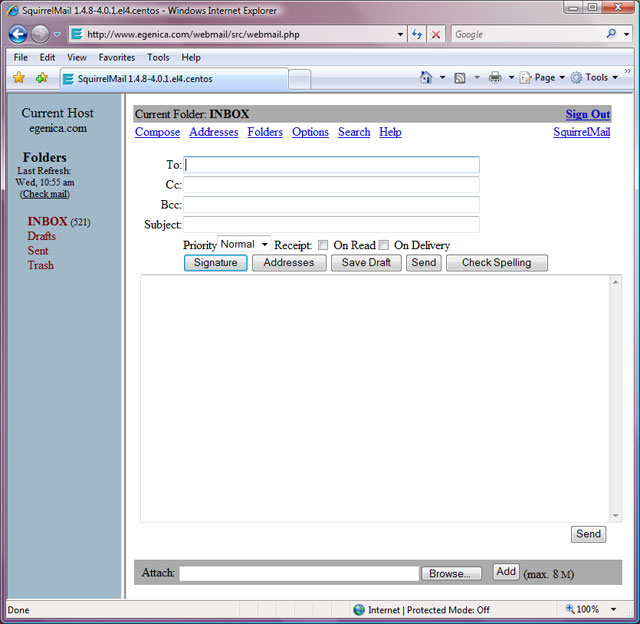Open the Tools menu in the menu bar
The width and height of the screenshot is (640, 624).
pos(158,57)
